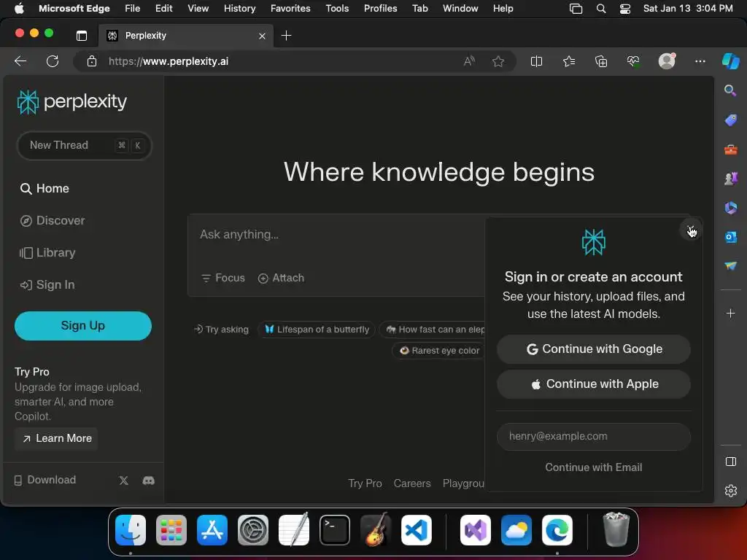Open the Tab actions menu icon

pyautogui.click(x=82, y=36)
